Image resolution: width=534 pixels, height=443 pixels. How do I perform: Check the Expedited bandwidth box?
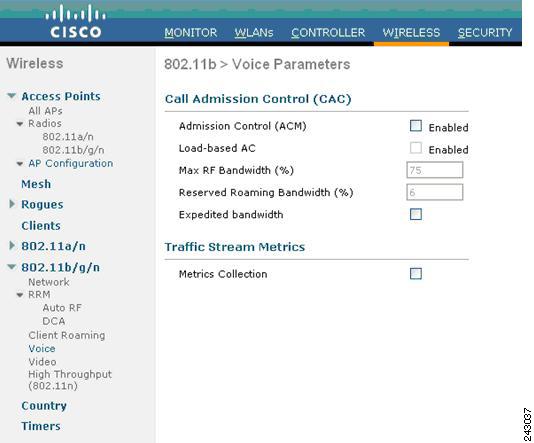(415, 214)
